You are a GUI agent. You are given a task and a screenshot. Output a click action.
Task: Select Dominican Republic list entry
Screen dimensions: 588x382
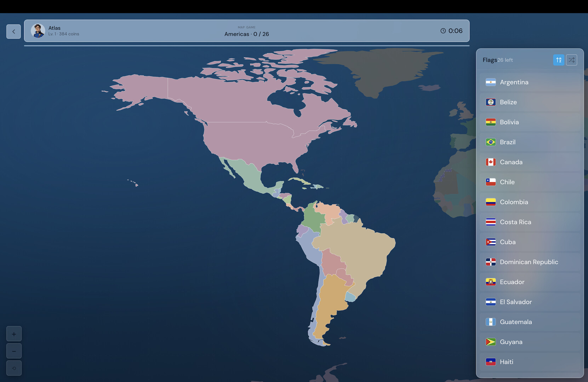[x=530, y=262]
